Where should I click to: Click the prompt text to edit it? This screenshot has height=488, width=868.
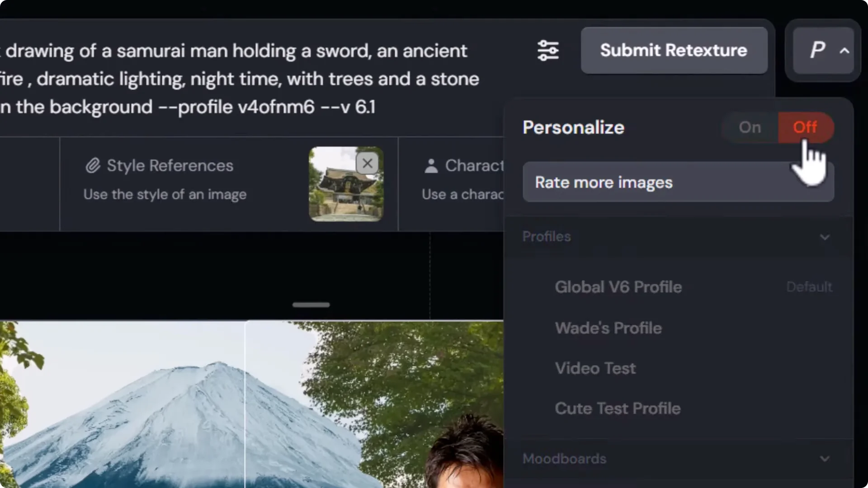tap(226, 79)
